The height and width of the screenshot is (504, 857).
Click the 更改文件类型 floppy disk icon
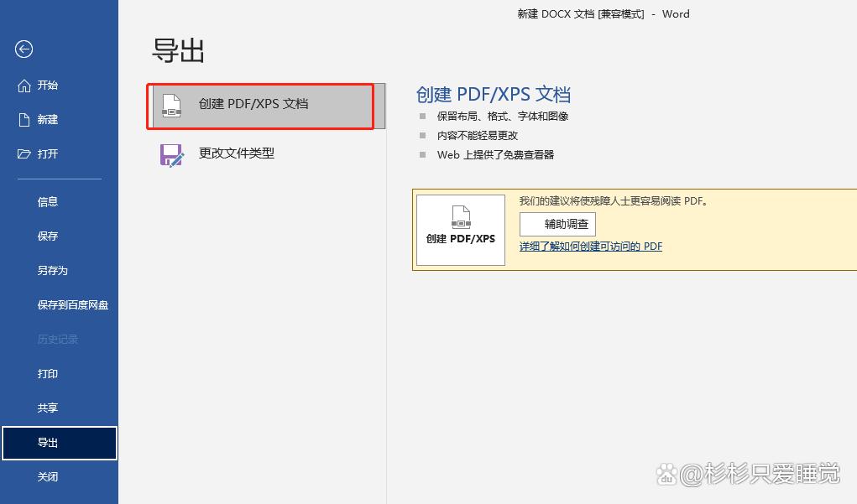click(x=171, y=154)
